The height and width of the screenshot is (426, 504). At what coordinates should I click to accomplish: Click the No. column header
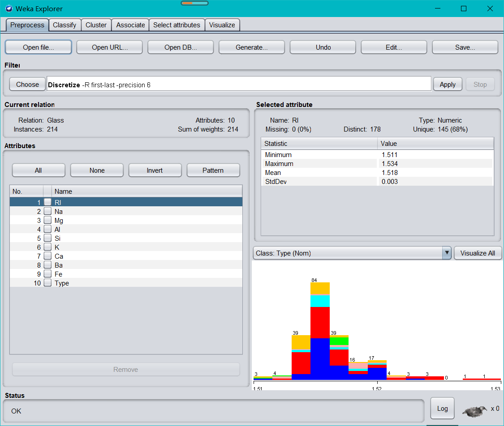point(27,192)
